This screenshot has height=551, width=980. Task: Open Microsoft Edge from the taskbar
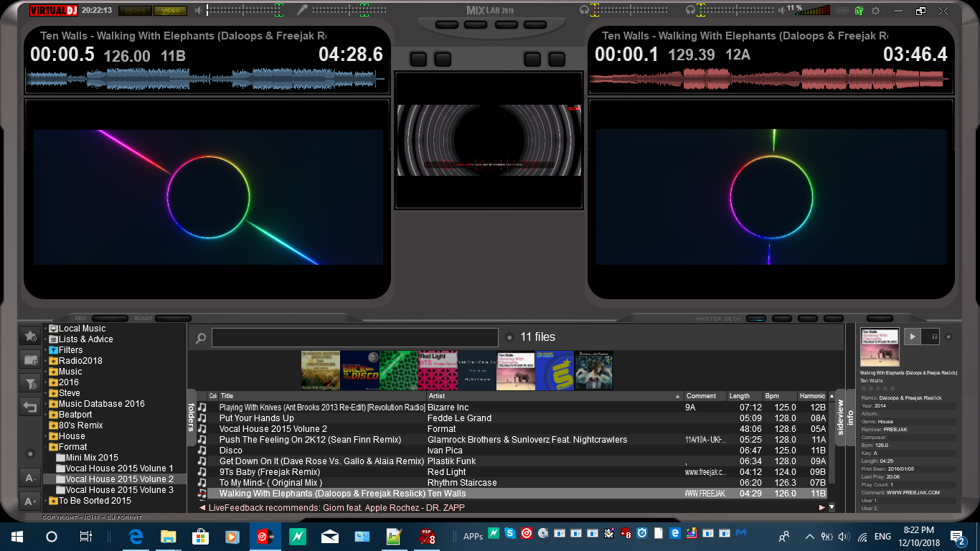tap(136, 536)
